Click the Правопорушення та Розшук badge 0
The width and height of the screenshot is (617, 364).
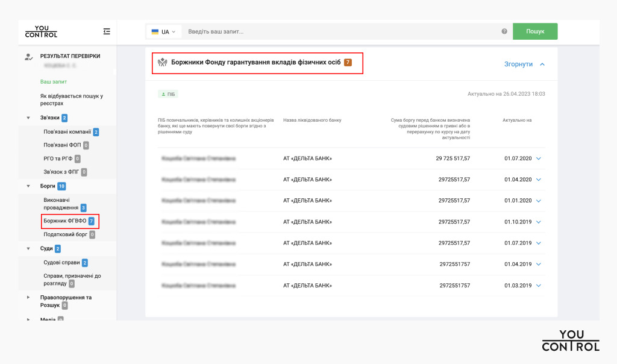(x=64, y=306)
